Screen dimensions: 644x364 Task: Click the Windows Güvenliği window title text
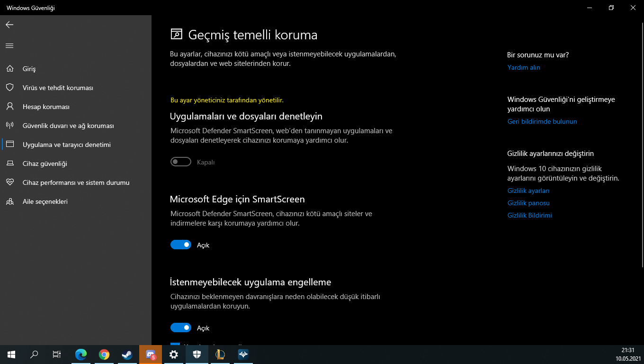click(x=30, y=8)
